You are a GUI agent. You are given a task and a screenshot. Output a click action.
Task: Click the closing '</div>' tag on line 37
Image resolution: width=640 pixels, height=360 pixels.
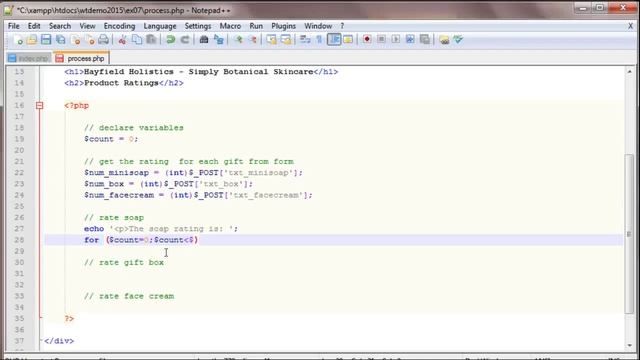pos(59,341)
